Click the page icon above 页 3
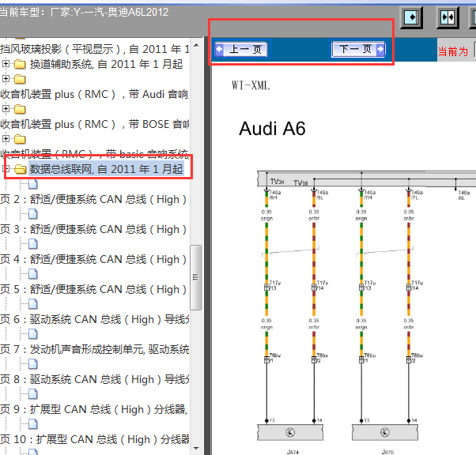Image resolution: width=476 pixels, height=455 pixels. pyautogui.click(x=32, y=214)
